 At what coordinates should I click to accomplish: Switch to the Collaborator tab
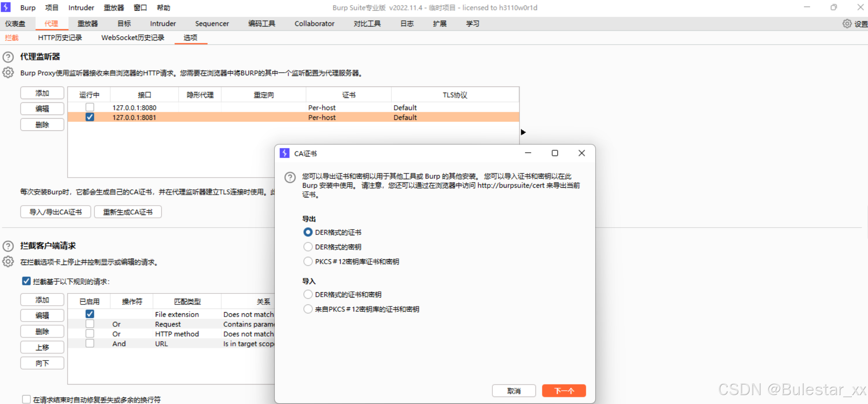click(x=315, y=24)
